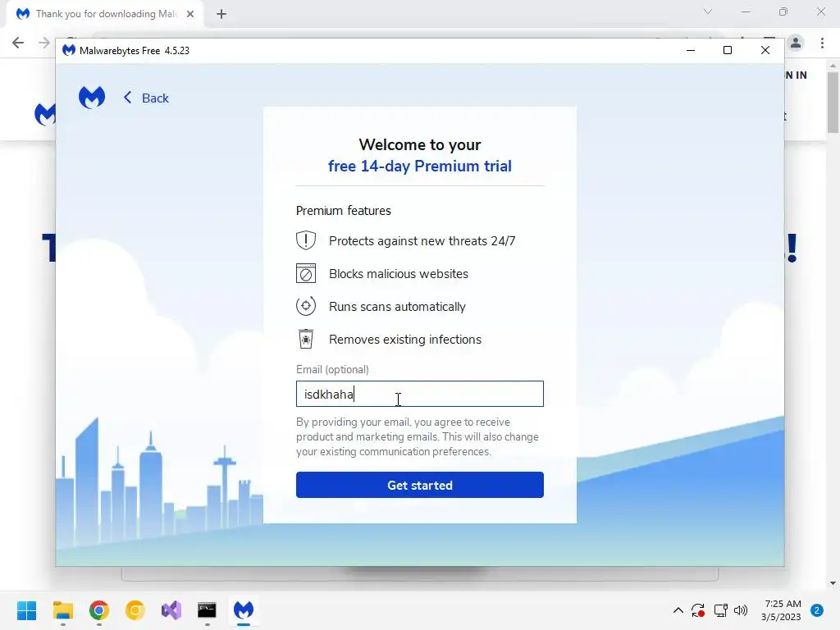Maximize the Malwarebytes Free window
Viewport: 840px width, 630px height.
pos(728,50)
